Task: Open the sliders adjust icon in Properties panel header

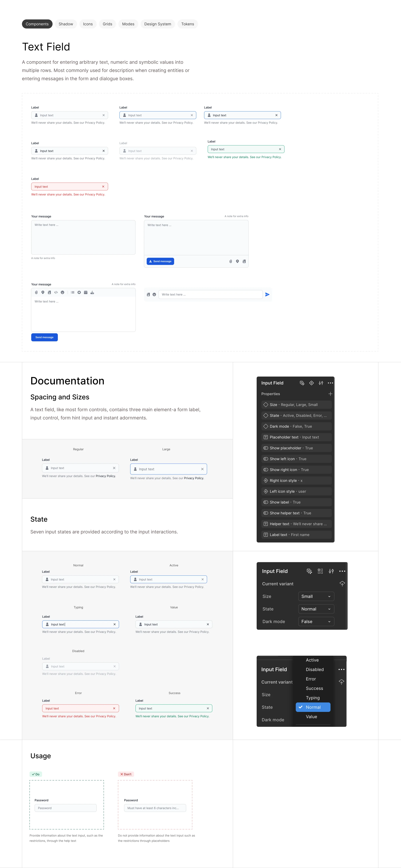Action: pyautogui.click(x=321, y=383)
